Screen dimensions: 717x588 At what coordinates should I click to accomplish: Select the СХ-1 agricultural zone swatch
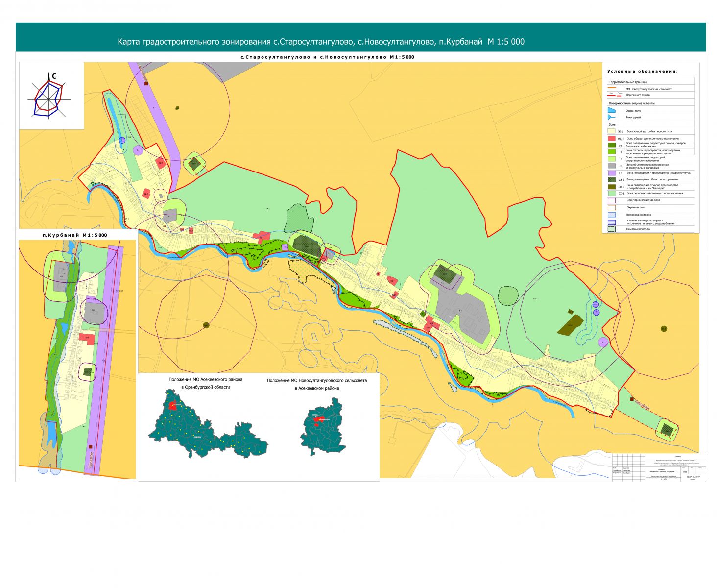[612, 193]
